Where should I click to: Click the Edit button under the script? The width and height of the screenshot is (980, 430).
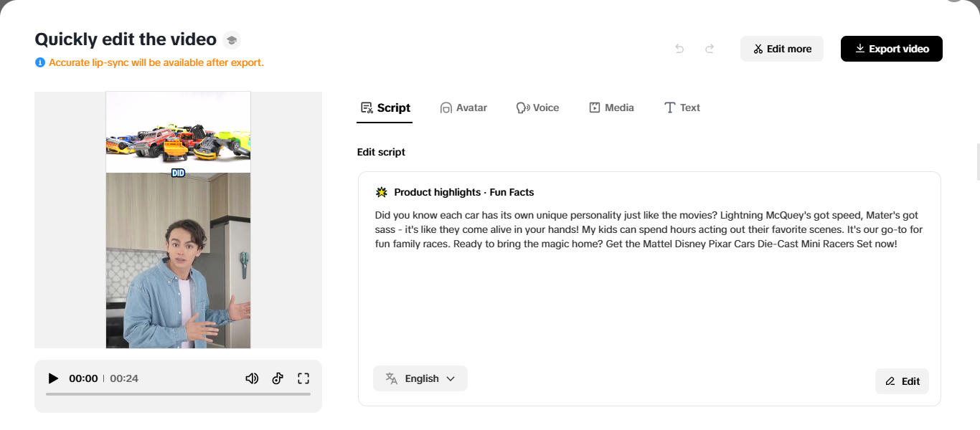tap(902, 381)
